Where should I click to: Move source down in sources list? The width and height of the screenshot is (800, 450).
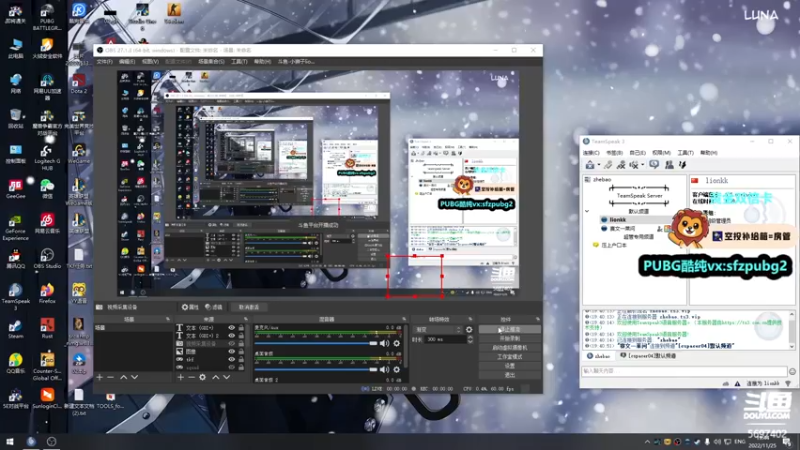pyautogui.click(x=227, y=377)
